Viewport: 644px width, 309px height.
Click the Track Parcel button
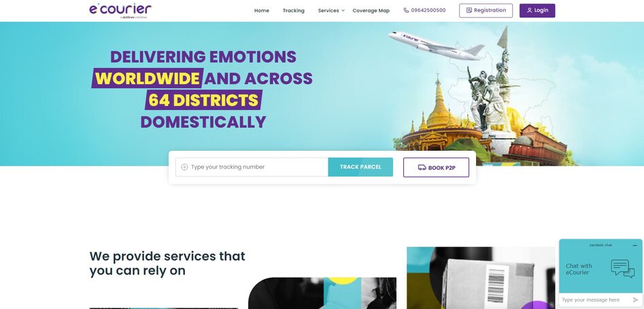pyautogui.click(x=360, y=167)
